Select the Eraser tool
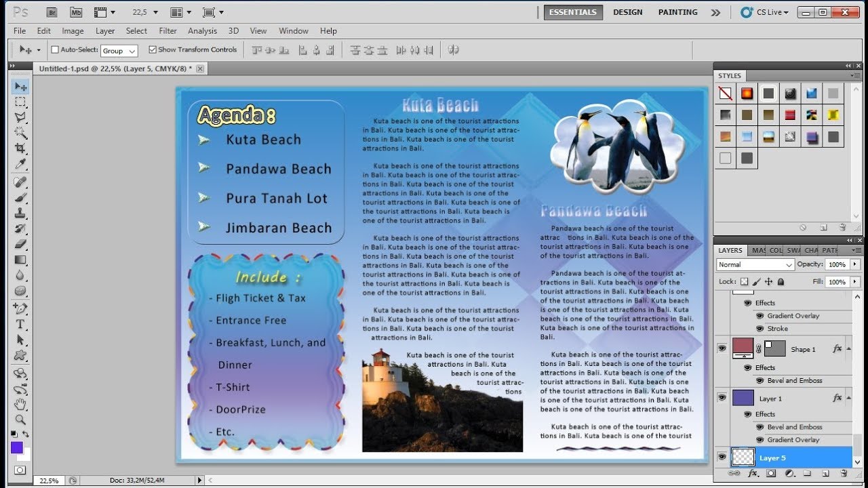This screenshot has width=868, height=488. coord(20,245)
